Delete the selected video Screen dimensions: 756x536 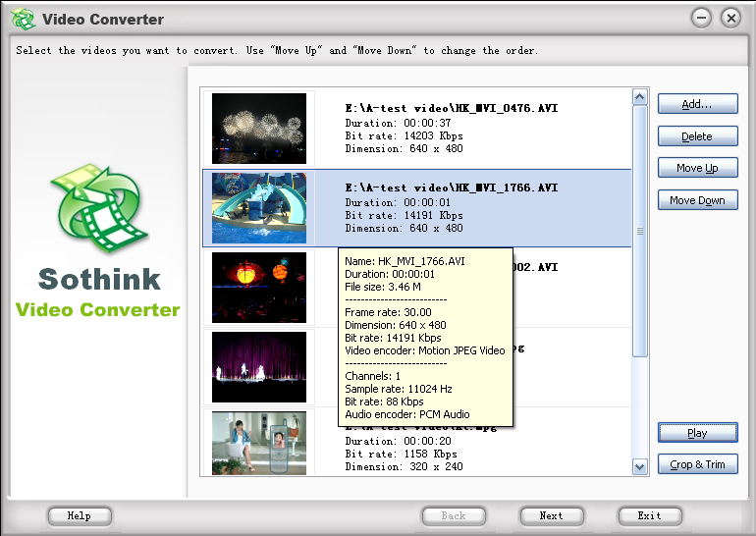click(x=698, y=136)
